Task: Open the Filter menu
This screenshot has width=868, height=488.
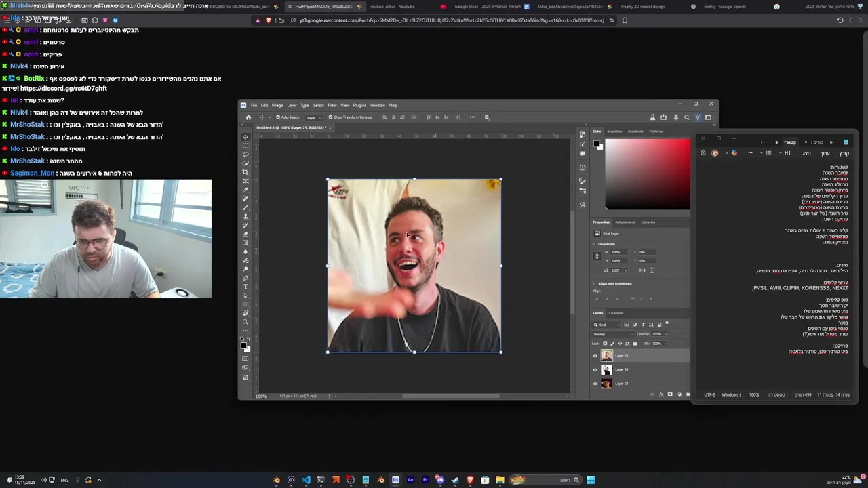Action: click(x=332, y=105)
